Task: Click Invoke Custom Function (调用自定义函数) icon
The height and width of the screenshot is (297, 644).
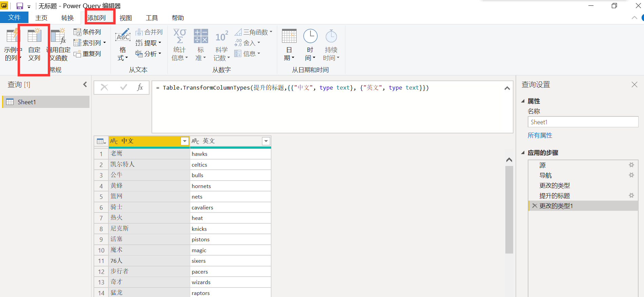Action: tap(58, 36)
